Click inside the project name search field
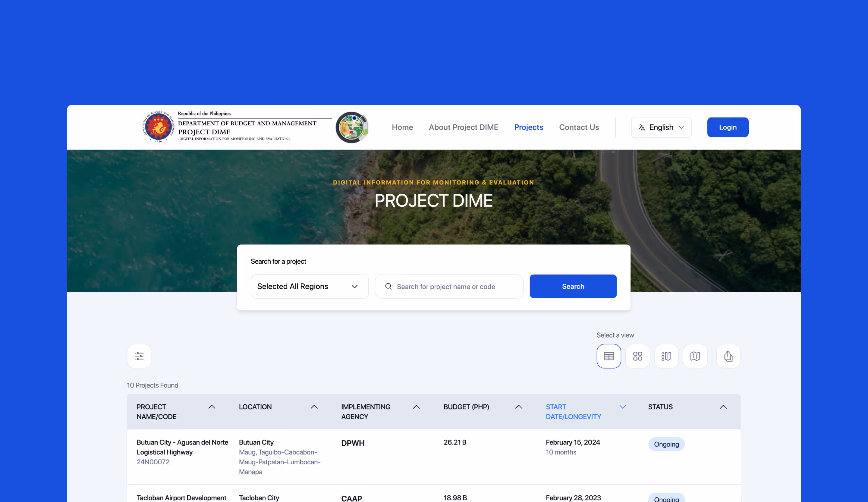Viewport: 868px width, 502px height. pyautogui.click(x=448, y=287)
